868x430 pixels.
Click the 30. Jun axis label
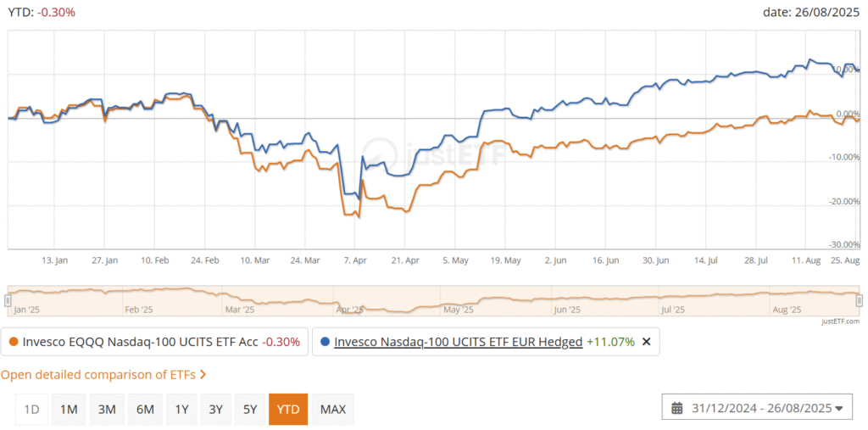coord(655,260)
